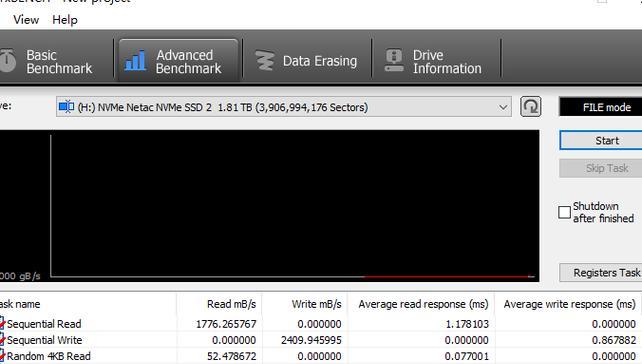642x364 pixels.
Task: Click the Skip Task button
Action: (x=601, y=168)
